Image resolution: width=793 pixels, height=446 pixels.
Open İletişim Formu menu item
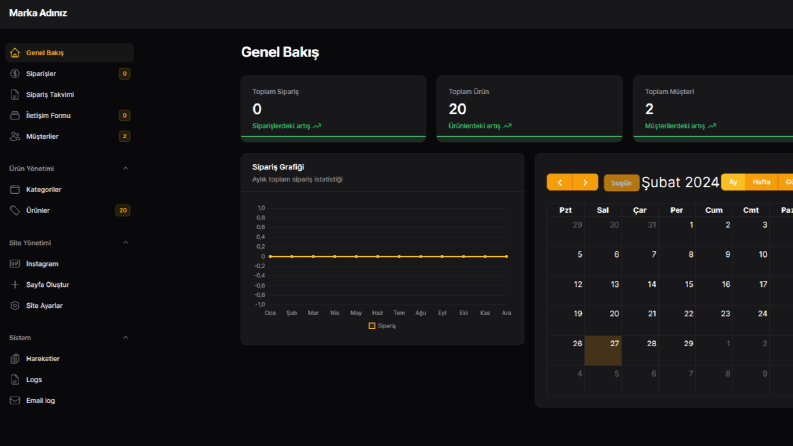69,115
